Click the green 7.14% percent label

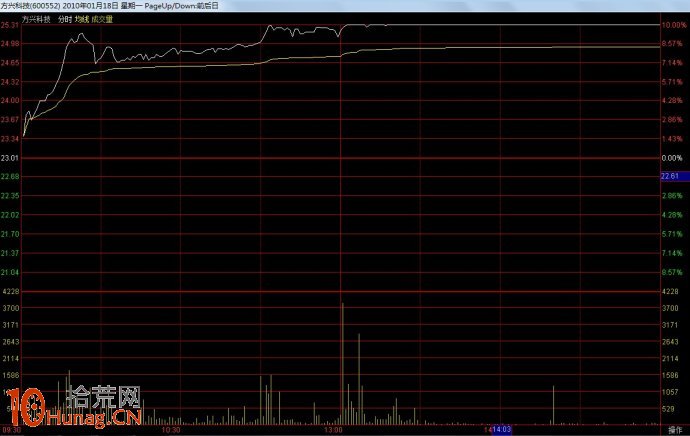(x=672, y=253)
